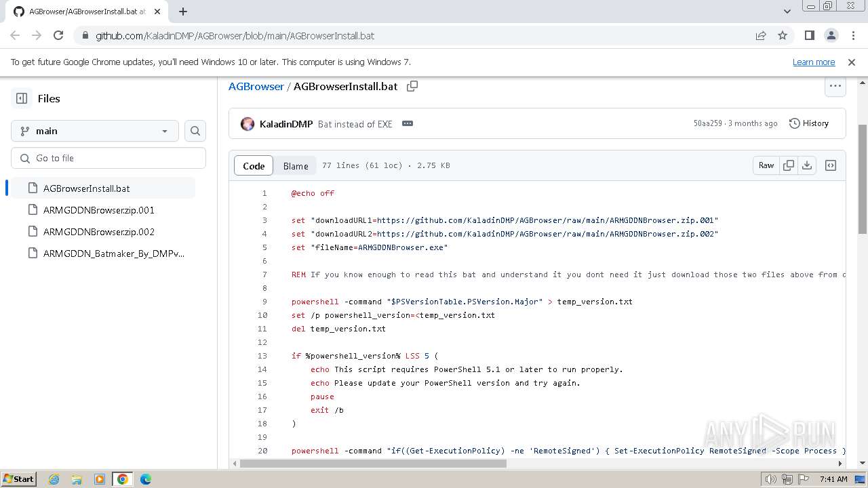Go back in browser
Viewport: 868px width, 488px height.
pyautogui.click(x=15, y=35)
